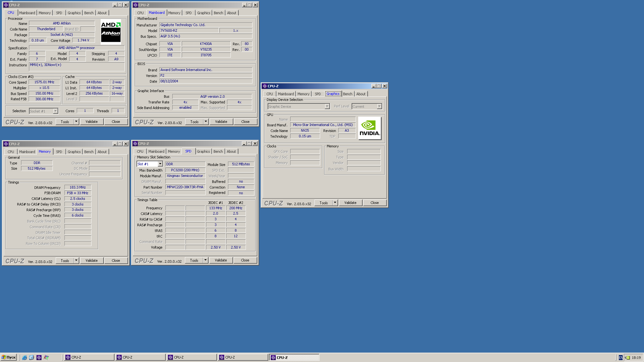Expand the Graphic Device dropdown
Viewport: 644px width, 362px height.
327,107
